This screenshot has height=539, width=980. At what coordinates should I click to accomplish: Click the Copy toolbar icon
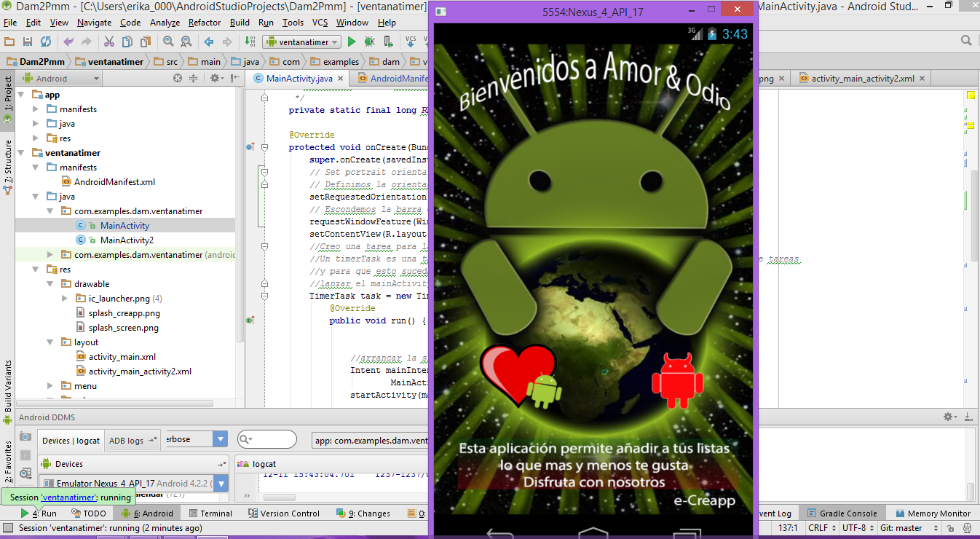click(127, 42)
